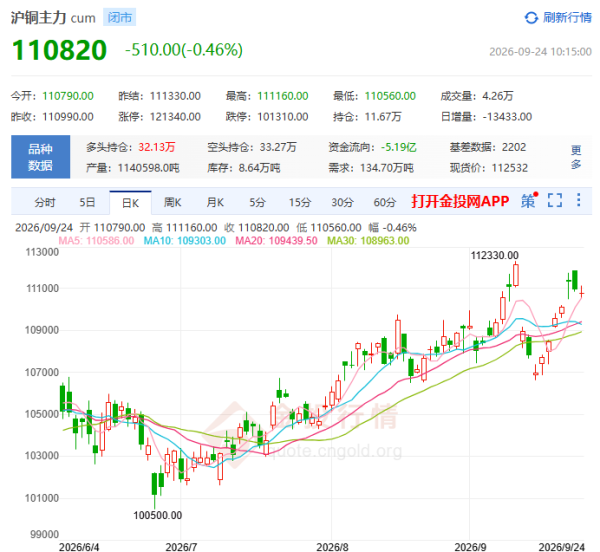The image size is (600, 552).
Task: Click the 现货价 value 112532
Action: point(510,168)
